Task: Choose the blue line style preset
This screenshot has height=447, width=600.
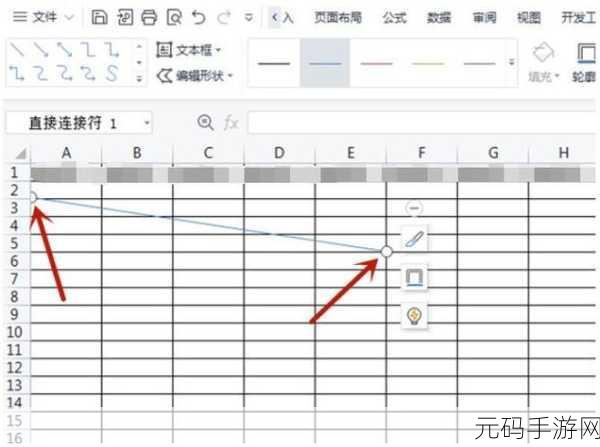Action: [x=325, y=63]
